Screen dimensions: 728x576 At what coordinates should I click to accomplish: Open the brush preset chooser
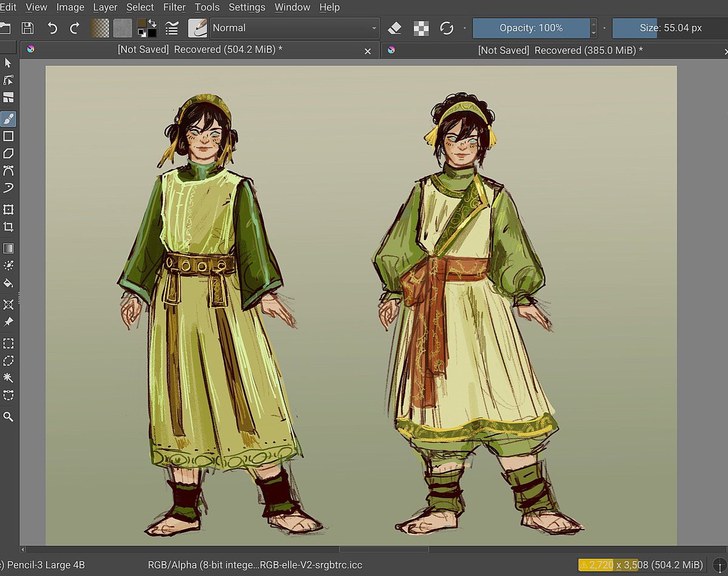(197, 28)
